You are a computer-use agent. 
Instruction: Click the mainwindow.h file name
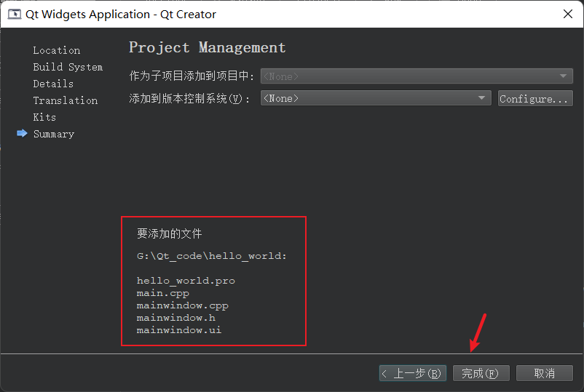point(175,318)
